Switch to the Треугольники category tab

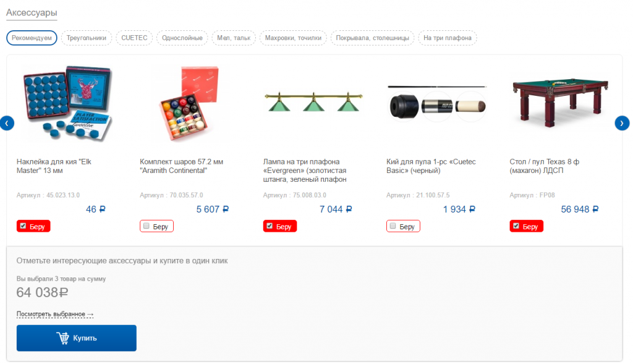[x=87, y=38]
